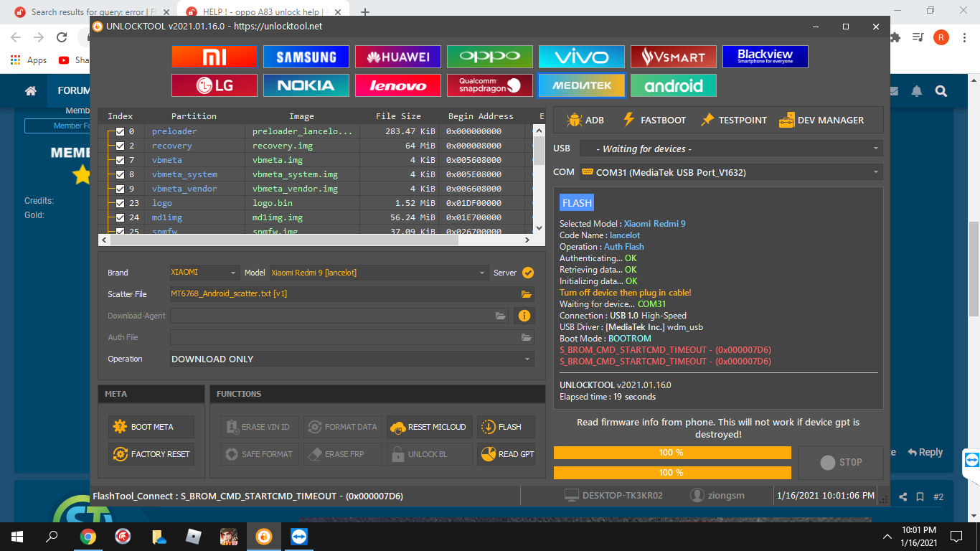Open the Qualcomm Snapdragon tile

pos(489,85)
